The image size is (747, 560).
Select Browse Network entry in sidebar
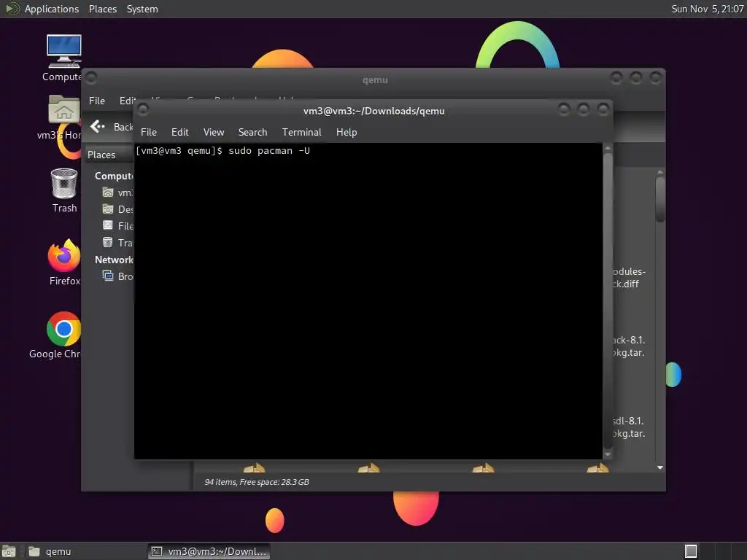click(x=117, y=276)
